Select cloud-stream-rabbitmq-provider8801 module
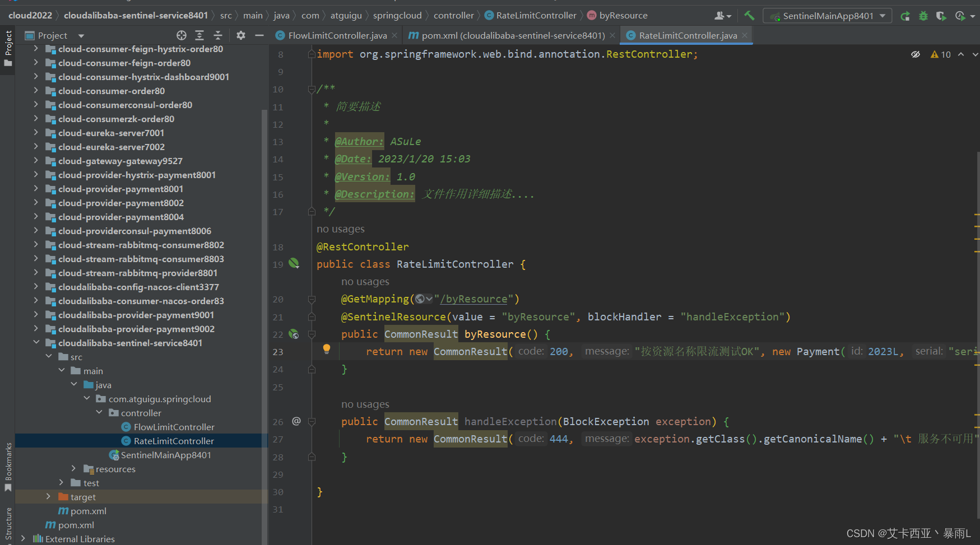This screenshot has width=980, height=545. (138, 273)
